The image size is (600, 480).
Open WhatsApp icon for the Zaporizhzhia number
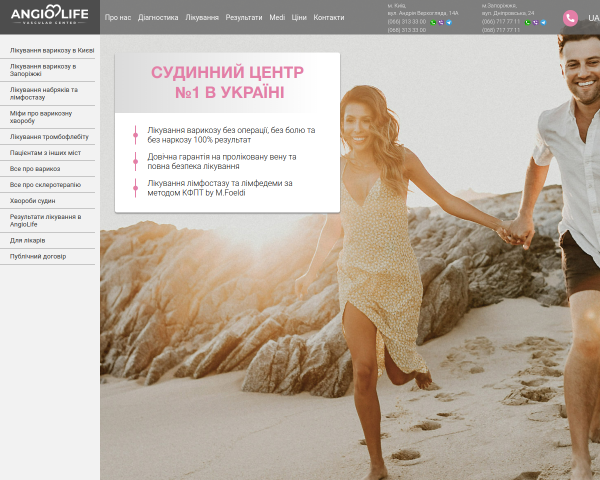point(527,22)
